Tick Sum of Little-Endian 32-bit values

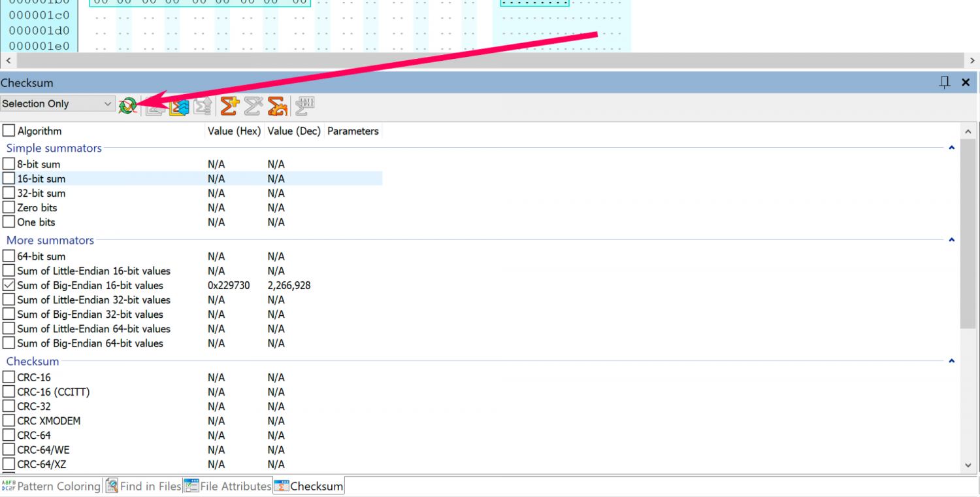8,300
